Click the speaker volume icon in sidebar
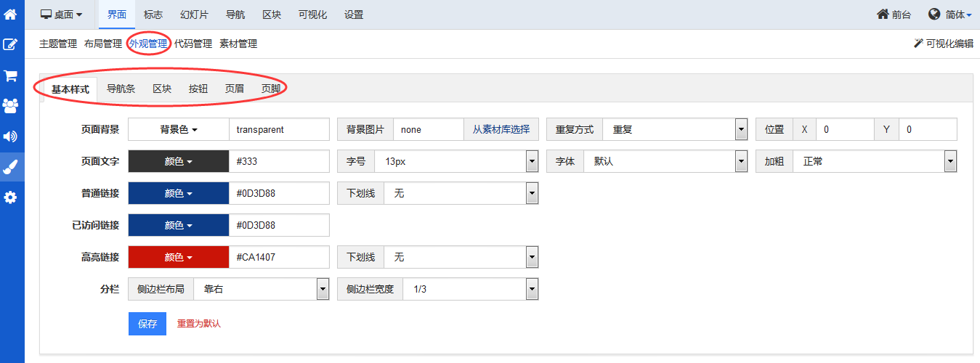The height and width of the screenshot is (363, 980). coord(11,136)
